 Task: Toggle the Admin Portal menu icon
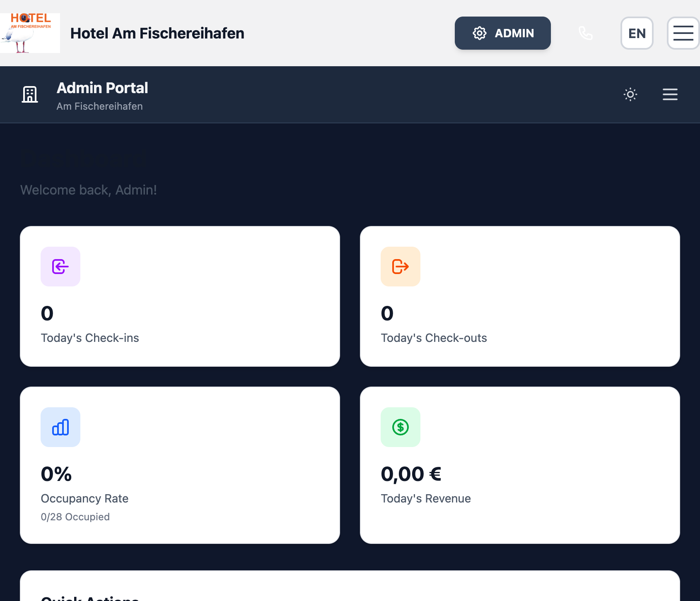pos(670,94)
